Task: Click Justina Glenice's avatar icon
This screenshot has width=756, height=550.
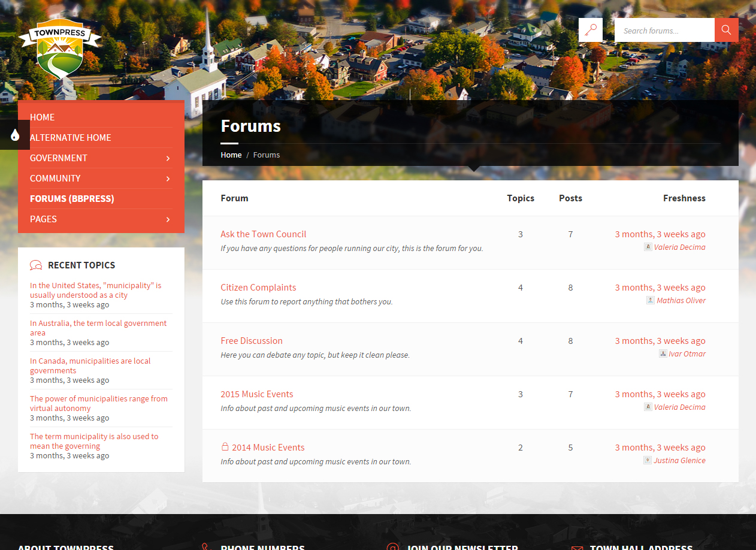Action: coord(648,460)
